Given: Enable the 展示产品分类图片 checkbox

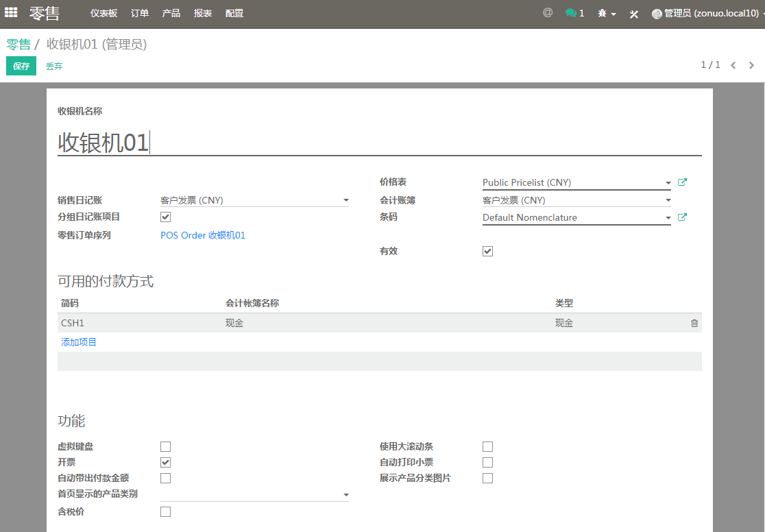Looking at the screenshot, I should point(487,478).
